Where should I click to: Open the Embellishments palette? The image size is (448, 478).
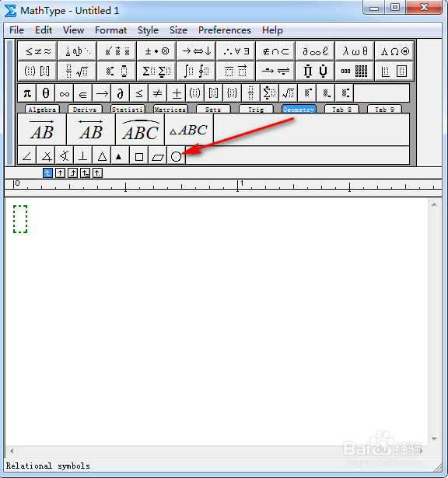click(x=117, y=51)
